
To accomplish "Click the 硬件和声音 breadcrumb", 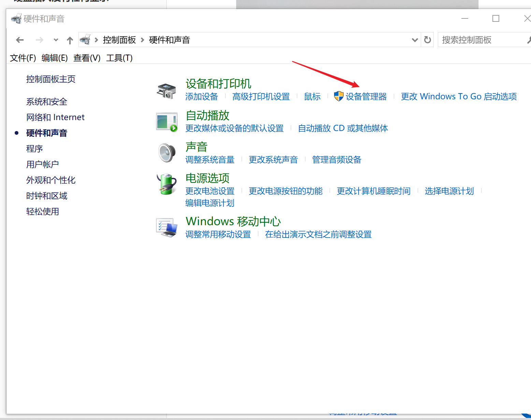I will pyautogui.click(x=170, y=40).
